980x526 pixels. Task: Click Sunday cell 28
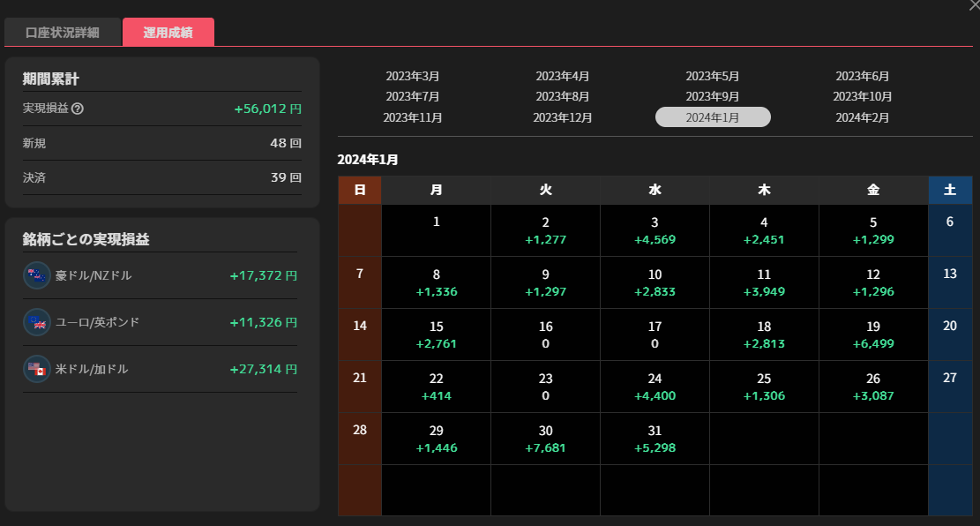coord(360,439)
